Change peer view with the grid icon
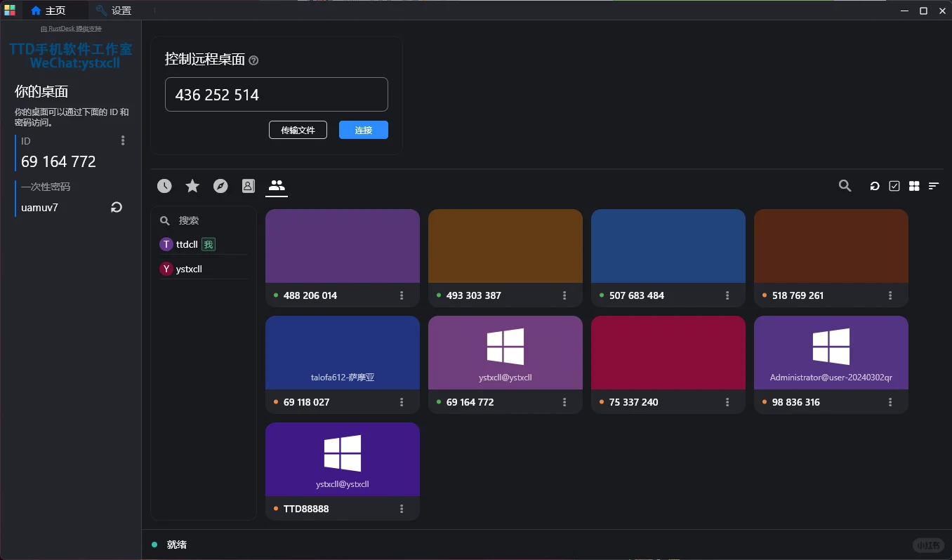 [x=914, y=186]
